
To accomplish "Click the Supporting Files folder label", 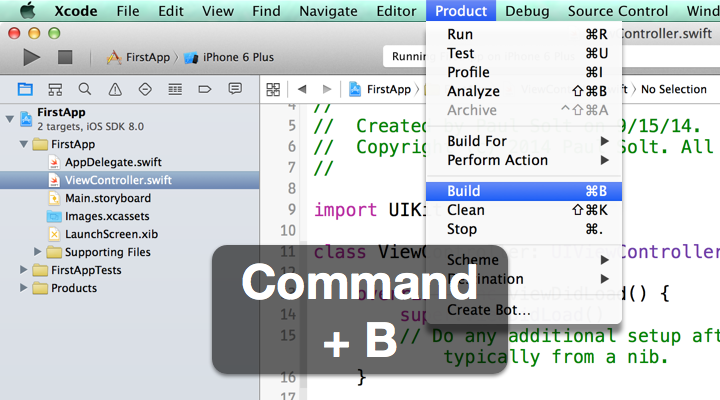I will 107,252.
